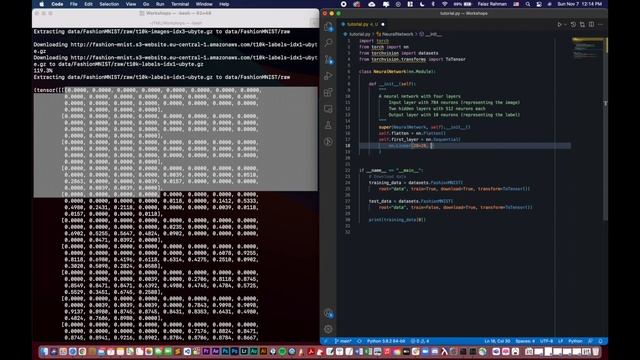Click the synchronize changes status icon
The width and height of the screenshot is (640, 360).
(359, 341)
